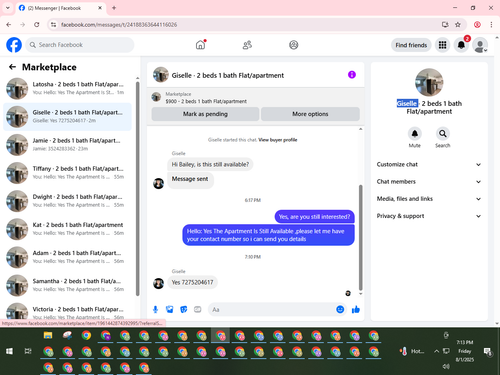Click Find friends button
This screenshot has width=500, height=375.
(411, 45)
